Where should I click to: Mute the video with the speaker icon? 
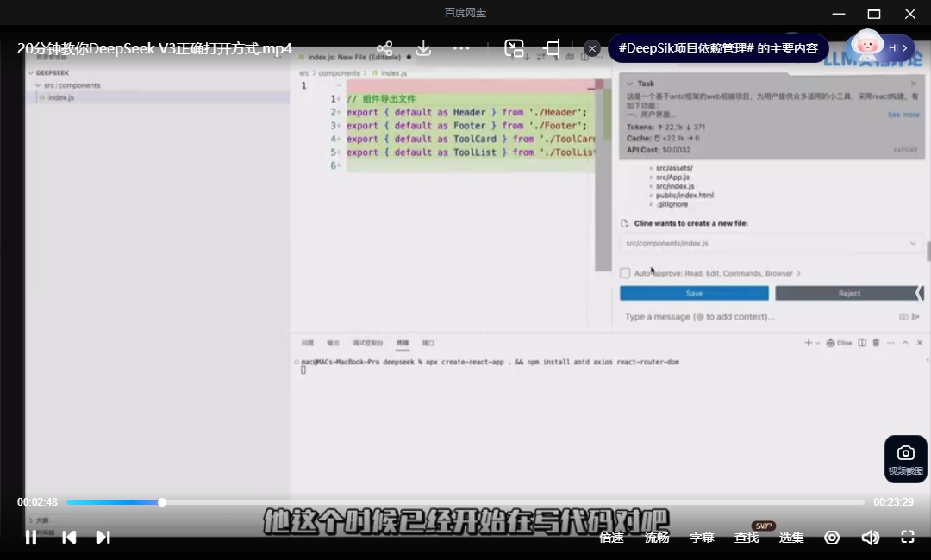pos(870,538)
